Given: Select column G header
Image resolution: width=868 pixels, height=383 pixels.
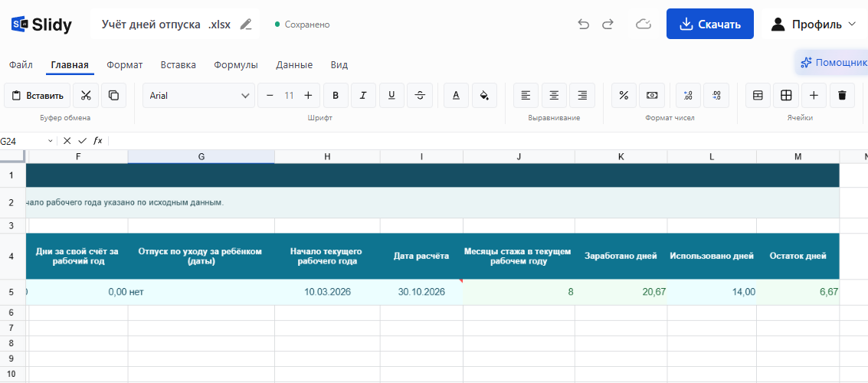Looking at the screenshot, I should click(201, 156).
